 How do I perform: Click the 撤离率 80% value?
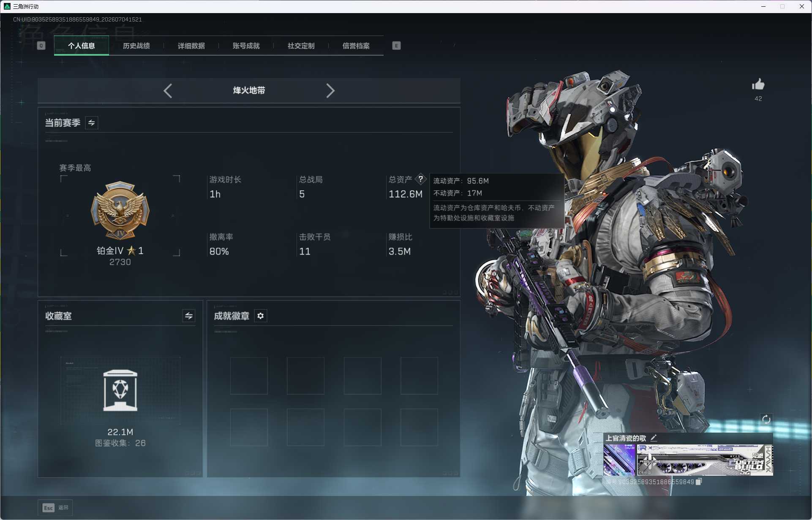click(x=219, y=252)
